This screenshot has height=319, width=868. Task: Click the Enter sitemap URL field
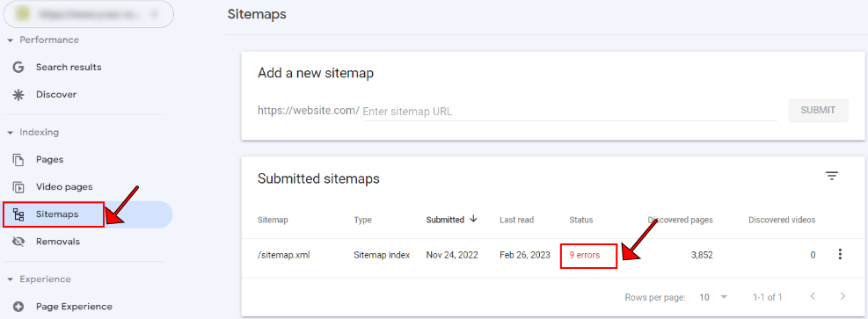(x=569, y=111)
